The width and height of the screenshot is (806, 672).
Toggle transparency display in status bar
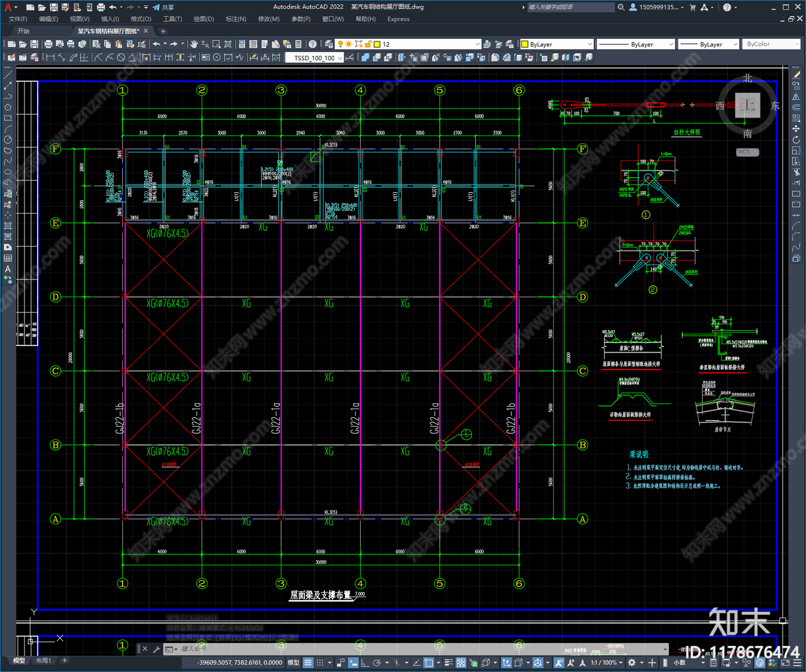click(461, 662)
